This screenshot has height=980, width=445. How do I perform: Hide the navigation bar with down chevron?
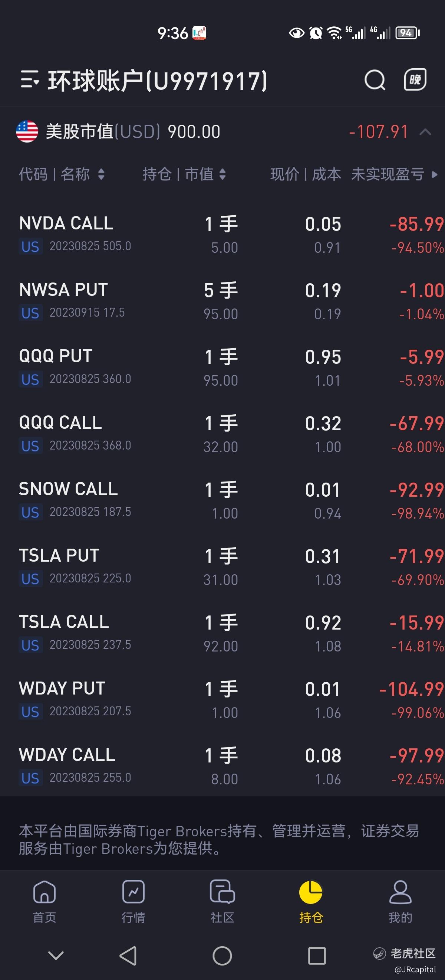[56, 955]
